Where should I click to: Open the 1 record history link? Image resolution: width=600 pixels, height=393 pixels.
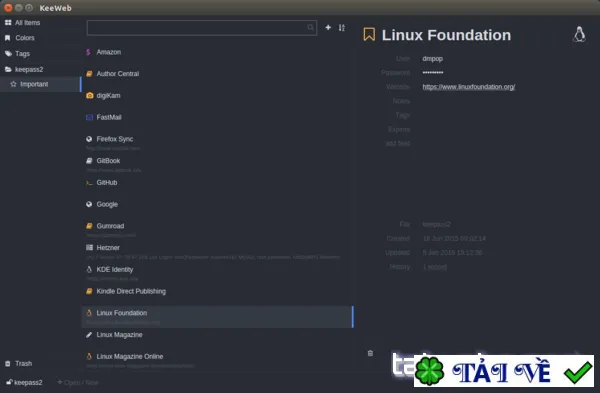434,267
